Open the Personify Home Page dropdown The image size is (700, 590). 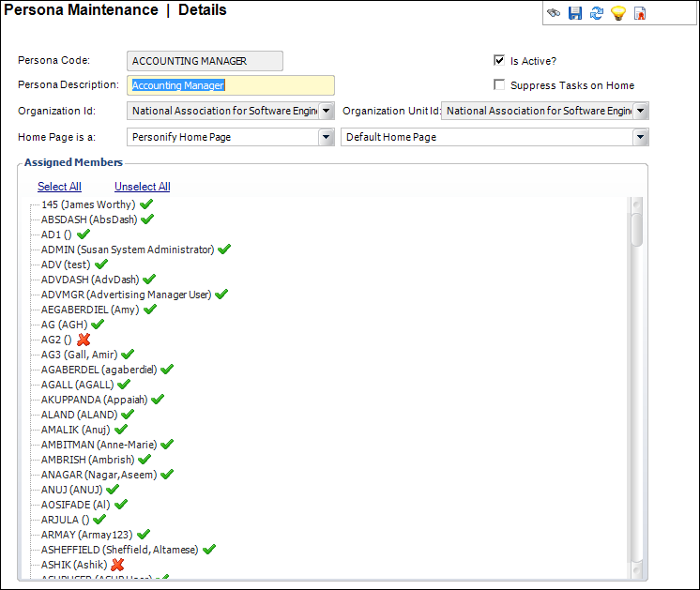click(326, 137)
